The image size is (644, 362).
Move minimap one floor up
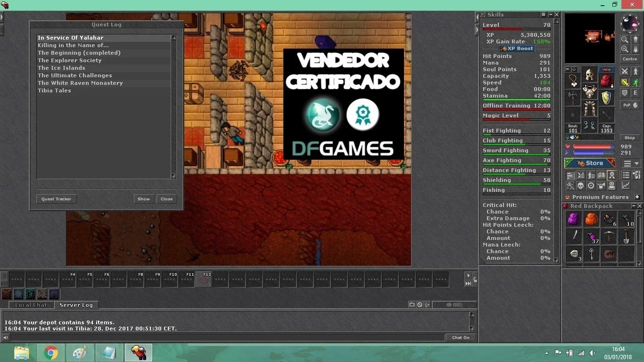point(636,40)
